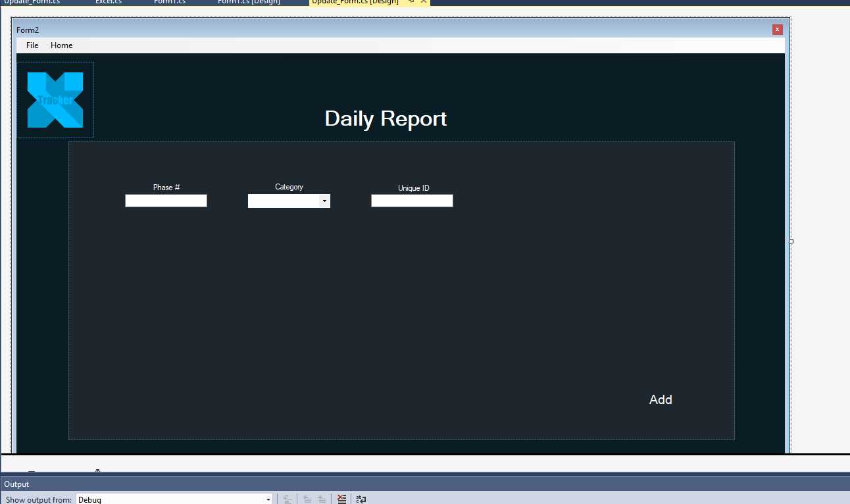This screenshot has width=850, height=504.
Task: Click Go to Previous Message icon
Action: (x=307, y=499)
